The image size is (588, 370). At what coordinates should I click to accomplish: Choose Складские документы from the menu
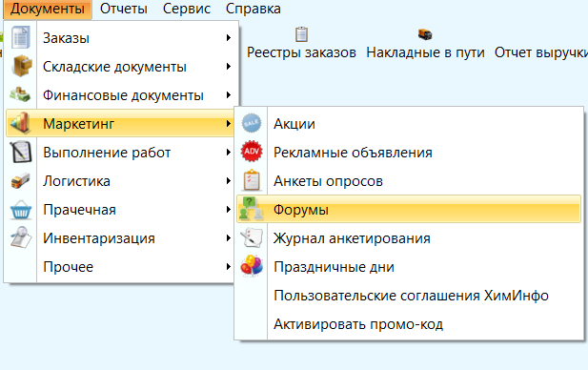(120, 67)
